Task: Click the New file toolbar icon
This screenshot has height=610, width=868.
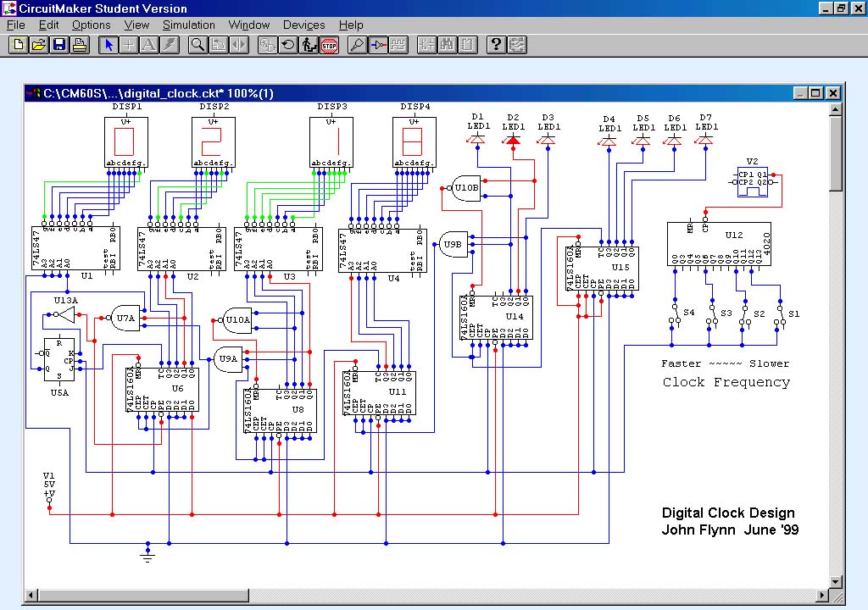Action: click(19, 45)
